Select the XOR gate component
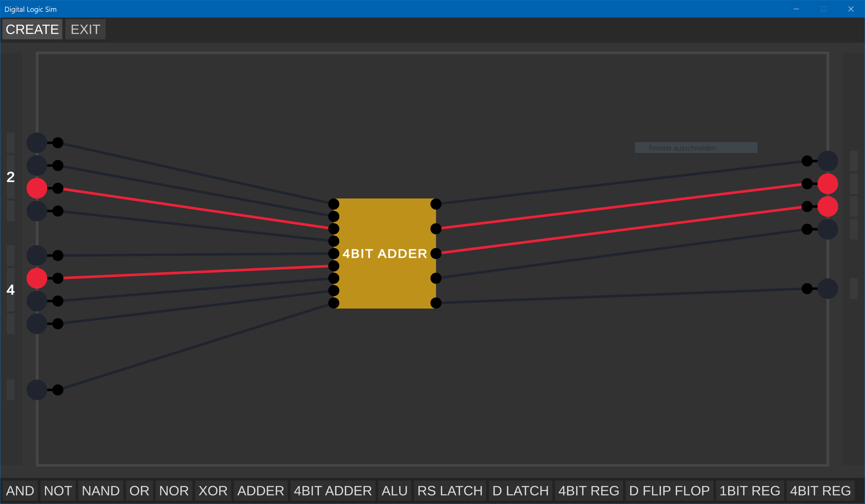865x504 pixels. pyautogui.click(x=212, y=490)
